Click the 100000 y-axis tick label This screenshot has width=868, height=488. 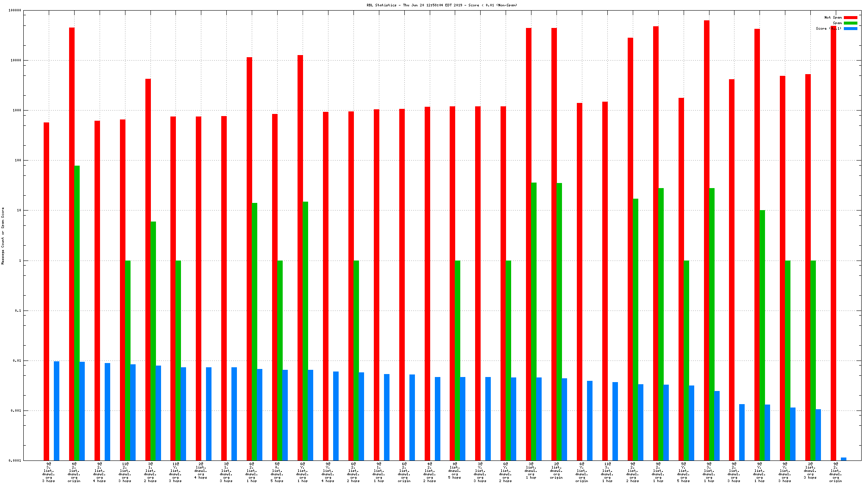click(x=14, y=11)
